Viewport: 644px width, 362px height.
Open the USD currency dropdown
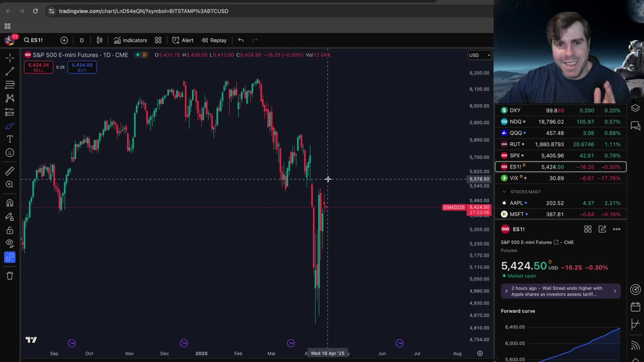pyautogui.click(x=479, y=55)
